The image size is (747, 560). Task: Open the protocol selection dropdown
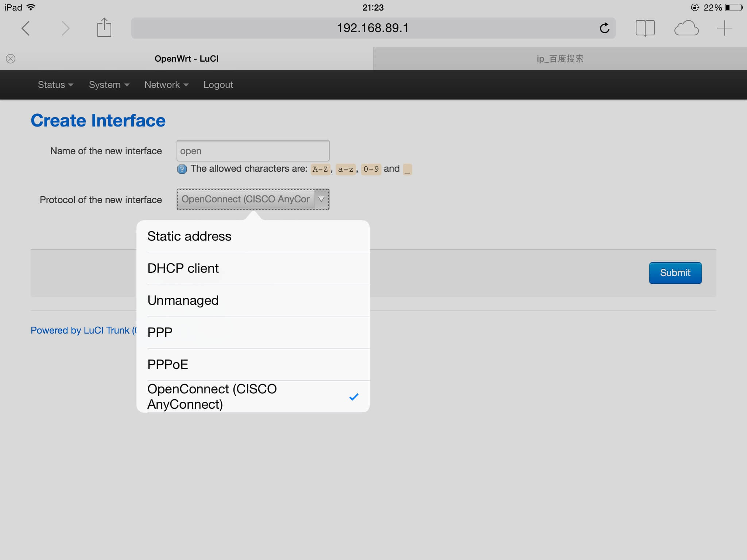[253, 199]
